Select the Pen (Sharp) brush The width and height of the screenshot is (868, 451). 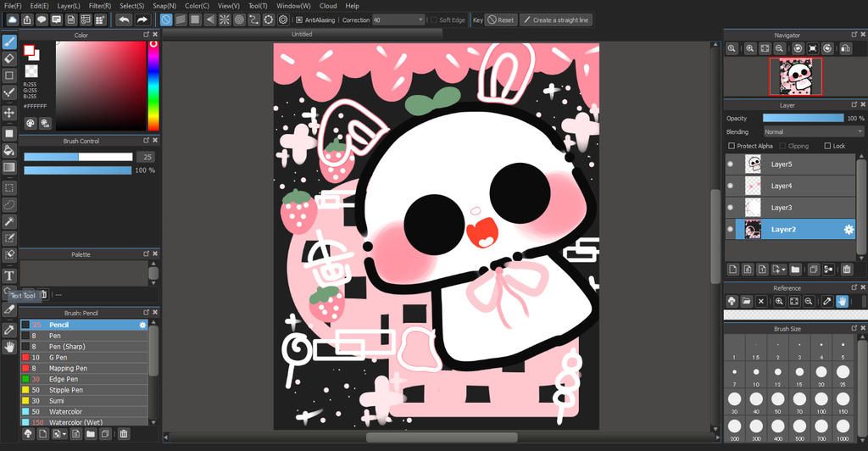85,347
